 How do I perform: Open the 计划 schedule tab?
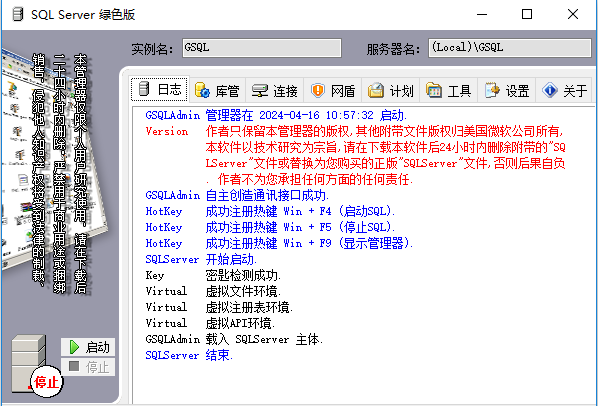click(391, 91)
